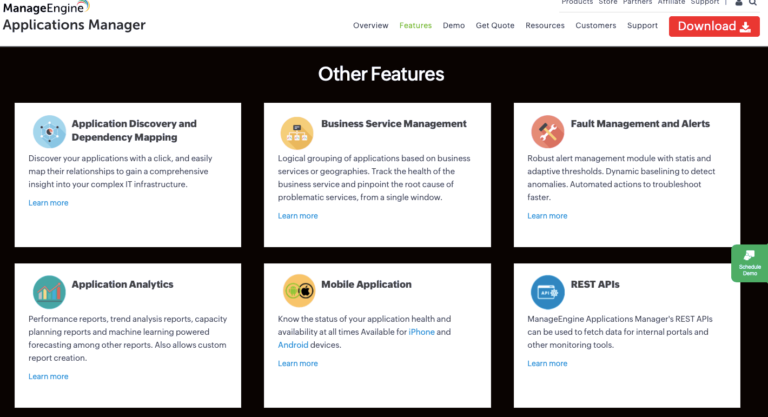Click the red Download button
Viewport: 768px width, 417px height.
click(x=714, y=26)
